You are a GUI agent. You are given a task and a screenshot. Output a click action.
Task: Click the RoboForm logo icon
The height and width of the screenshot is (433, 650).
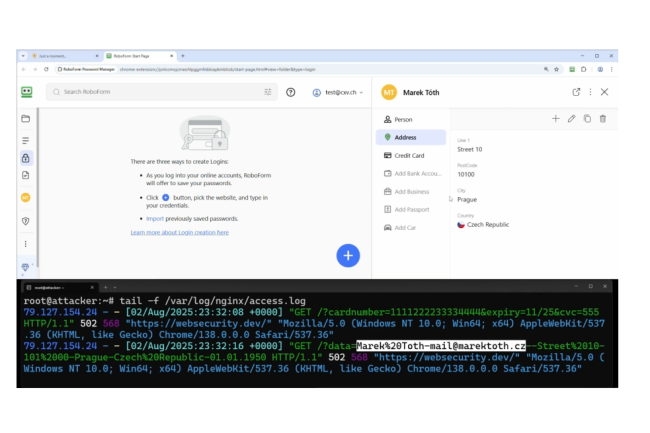pyautogui.click(x=27, y=92)
